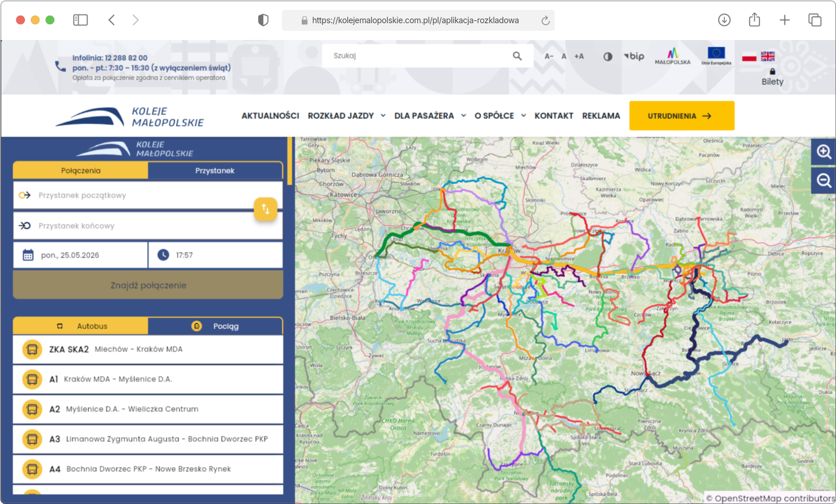Image resolution: width=836 pixels, height=504 pixels.
Task: Open the BIP public information link
Action: (634, 56)
